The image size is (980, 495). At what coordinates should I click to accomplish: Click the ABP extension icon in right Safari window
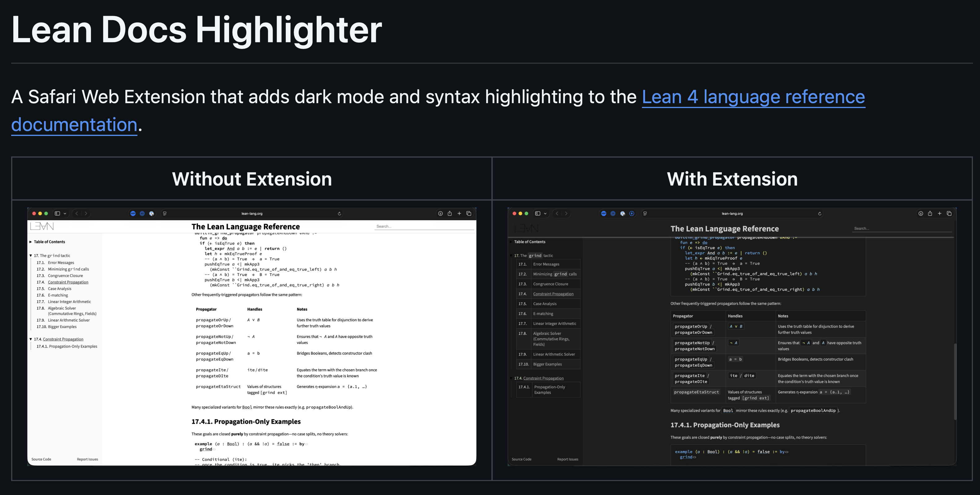(603, 214)
